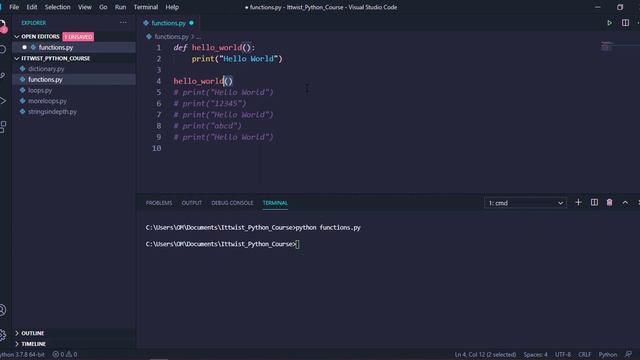Open Source Control in activity bar
The height and width of the screenshot is (360, 640).
coord(2,76)
